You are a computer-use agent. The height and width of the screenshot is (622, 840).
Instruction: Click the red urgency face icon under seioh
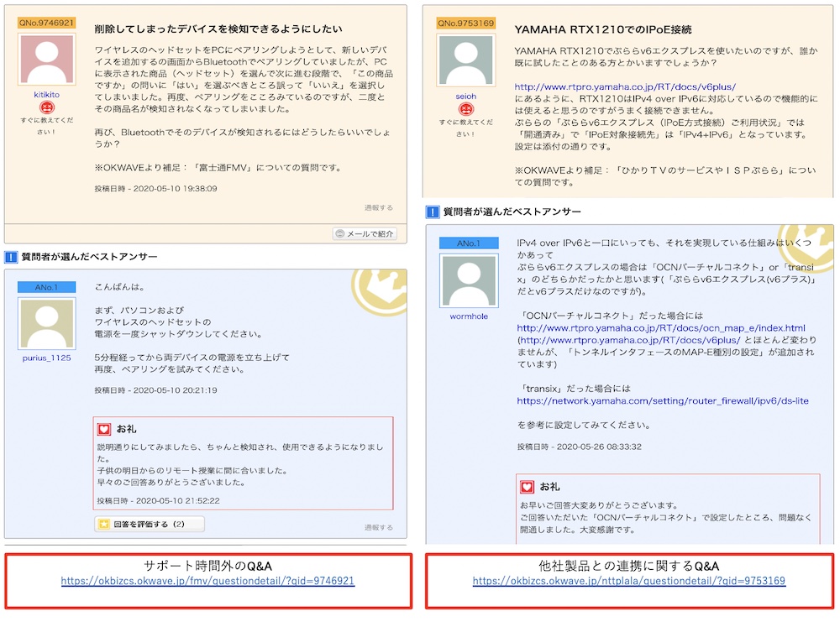click(x=465, y=110)
